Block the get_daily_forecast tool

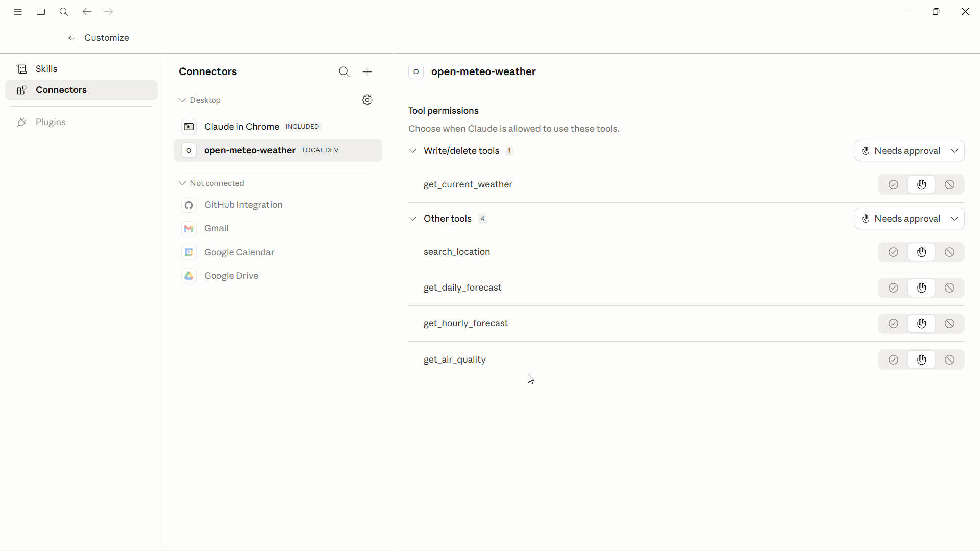click(x=949, y=288)
